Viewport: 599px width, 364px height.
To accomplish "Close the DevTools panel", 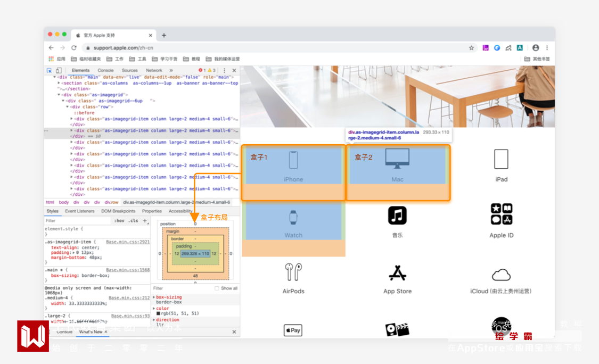I will coord(234,70).
